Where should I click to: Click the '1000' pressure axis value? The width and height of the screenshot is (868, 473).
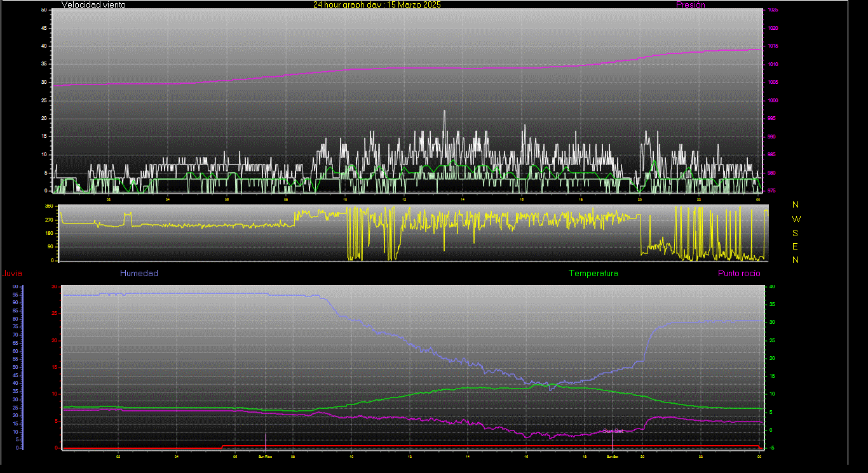coord(773,101)
